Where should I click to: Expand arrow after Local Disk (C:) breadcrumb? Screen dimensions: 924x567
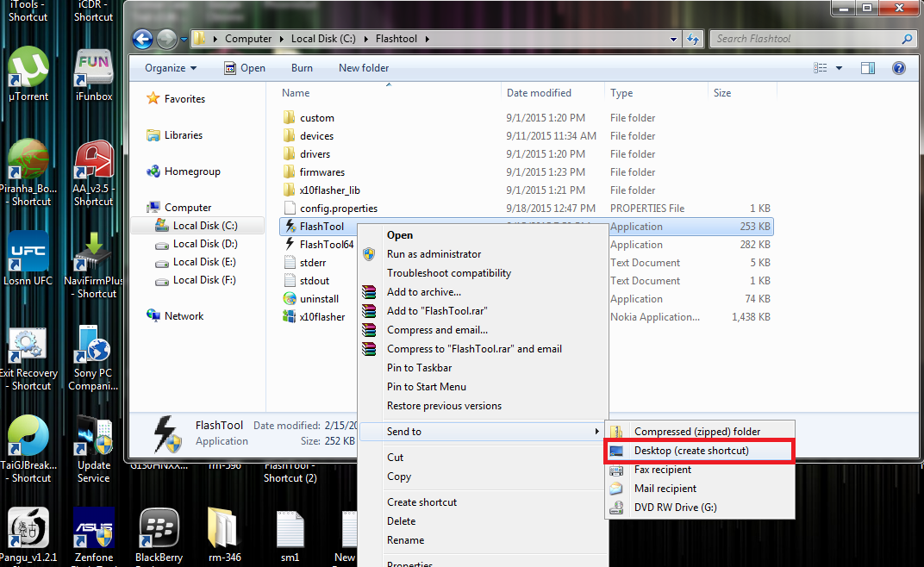click(366, 39)
